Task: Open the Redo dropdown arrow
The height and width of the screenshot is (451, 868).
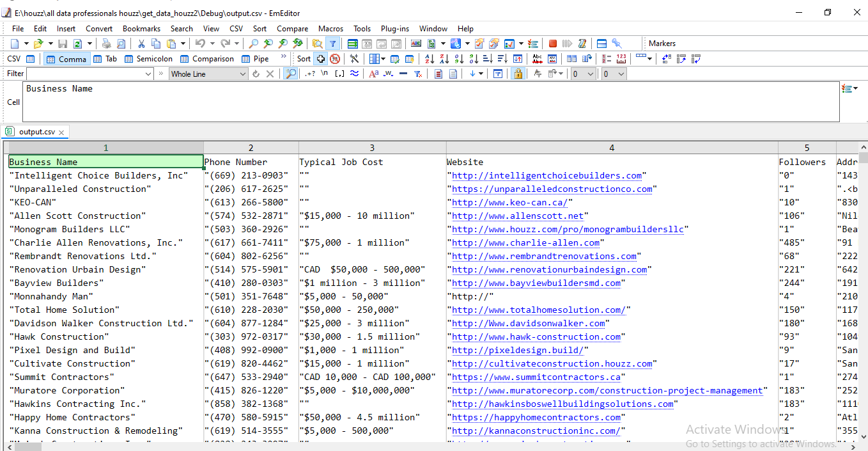Action: pos(236,43)
